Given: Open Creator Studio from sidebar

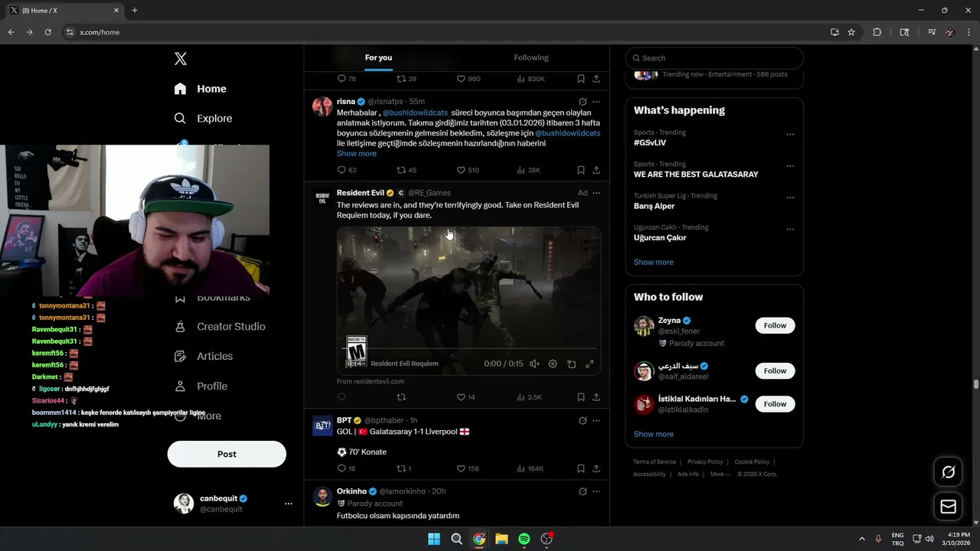Looking at the screenshot, I should coord(220,327).
